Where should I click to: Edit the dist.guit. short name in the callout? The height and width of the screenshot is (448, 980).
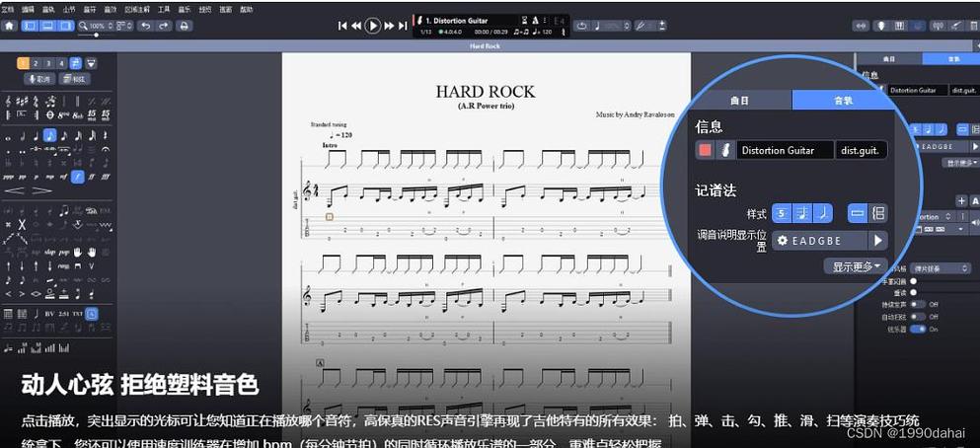point(862,150)
